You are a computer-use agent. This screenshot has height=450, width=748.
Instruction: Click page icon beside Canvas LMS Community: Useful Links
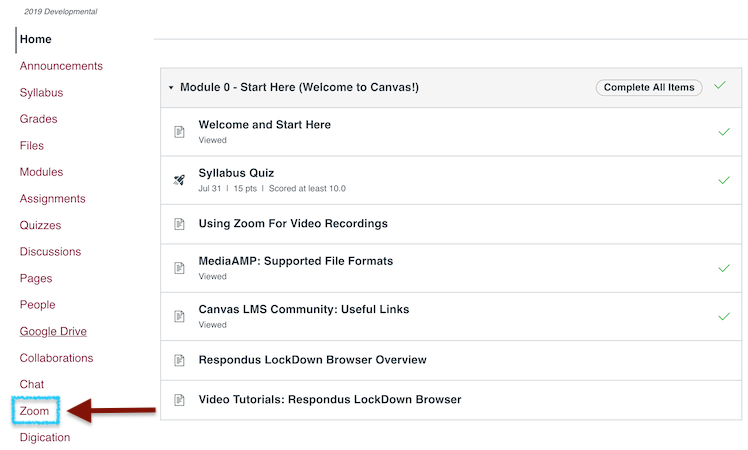[179, 317]
